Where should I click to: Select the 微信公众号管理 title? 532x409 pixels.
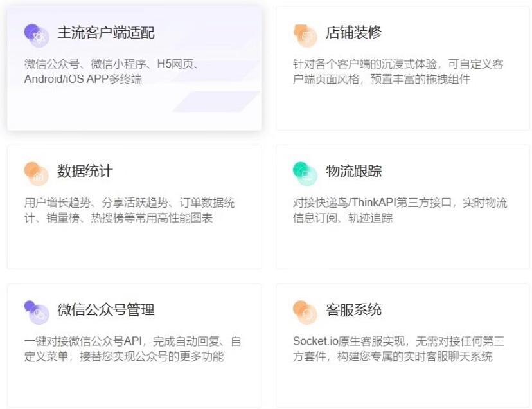coord(106,310)
